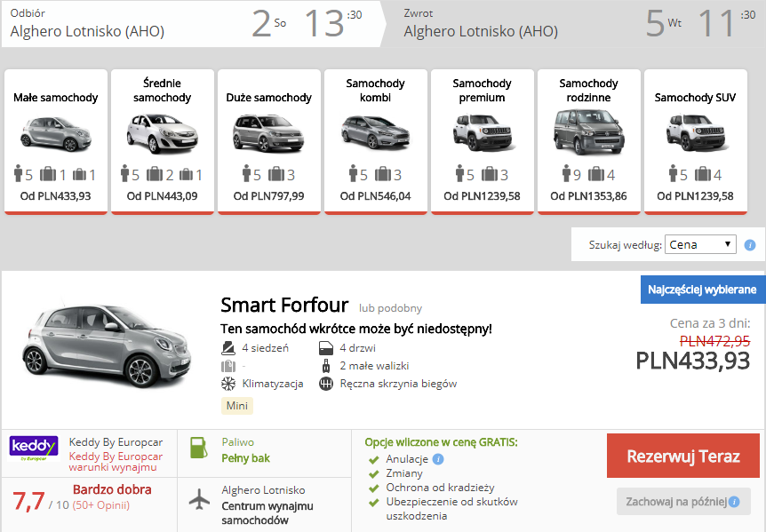This screenshot has width=766, height=532.
Task: Click the Najczęściej wybierane badge
Action: click(x=703, y=290)
